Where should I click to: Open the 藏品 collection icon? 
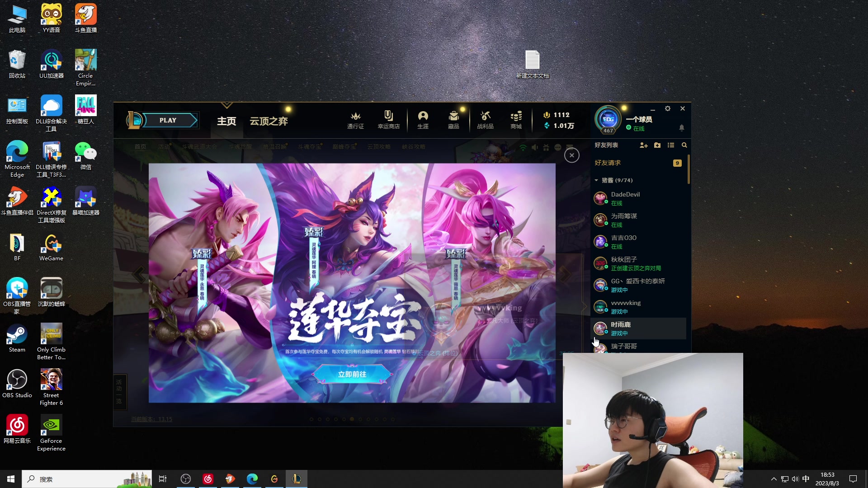(453, 120)
